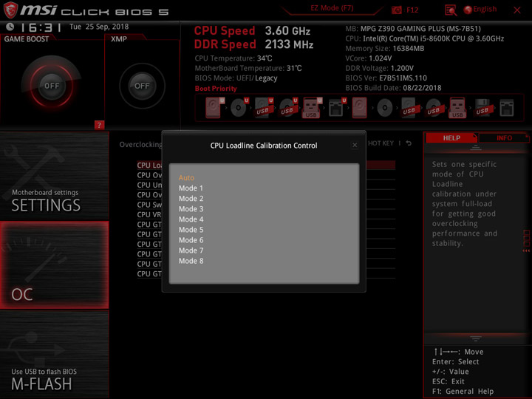The height and width of the screenshot is (399, 532).
Task: Click the Boot Priority label
Action: pos(216,88)
